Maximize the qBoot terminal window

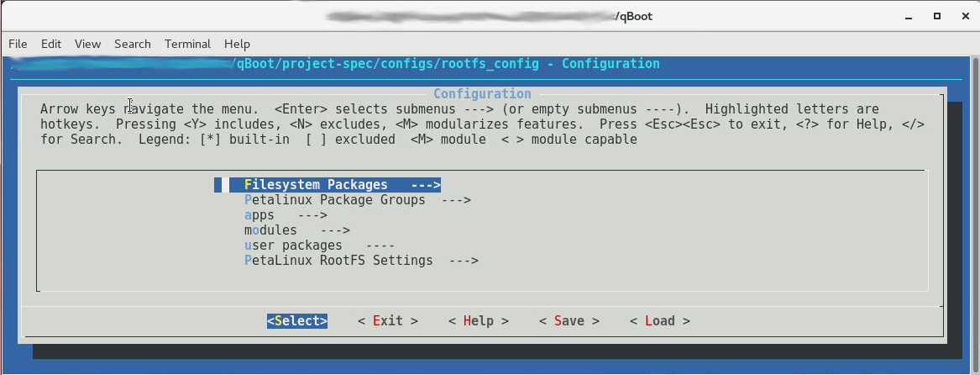coord(936,17)
